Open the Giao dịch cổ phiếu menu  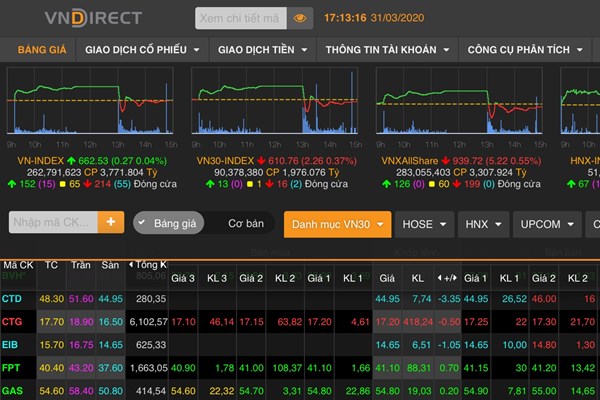(x=141, y=49)
